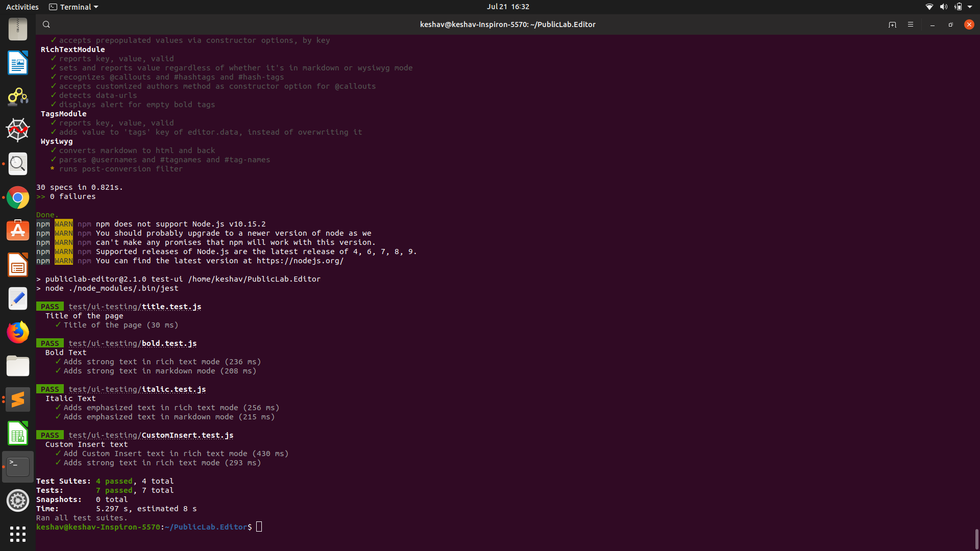This screenshot has width=980, height=551.
Task: Open Sublime Text from the dock
Action: 18,399
